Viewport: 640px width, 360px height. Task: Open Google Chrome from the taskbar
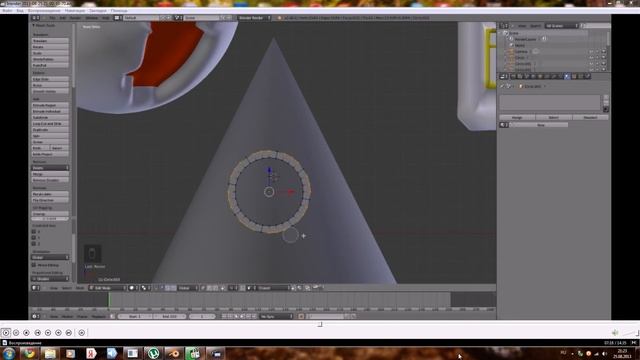[x=29, y=353]
